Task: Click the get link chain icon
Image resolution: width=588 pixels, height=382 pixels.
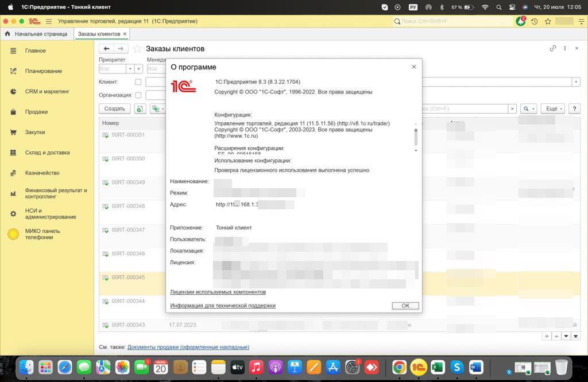Action: [x=552, y=48]
